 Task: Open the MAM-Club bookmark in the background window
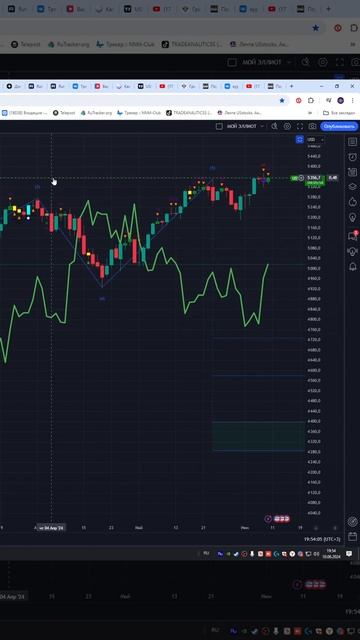[125, 44]
